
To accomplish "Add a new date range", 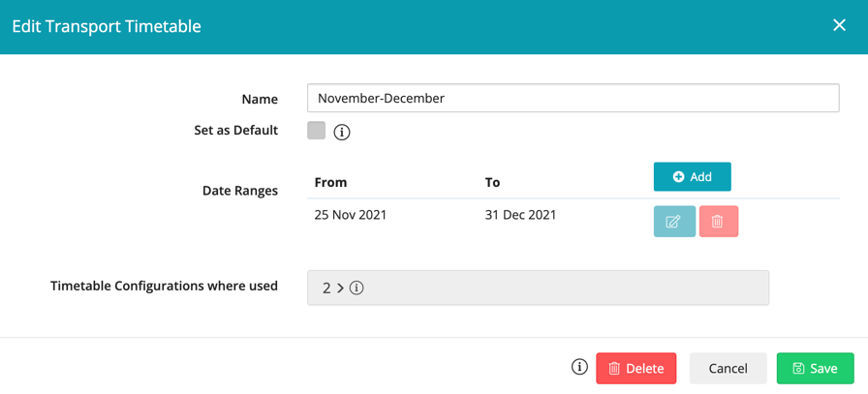I will 692,177.
